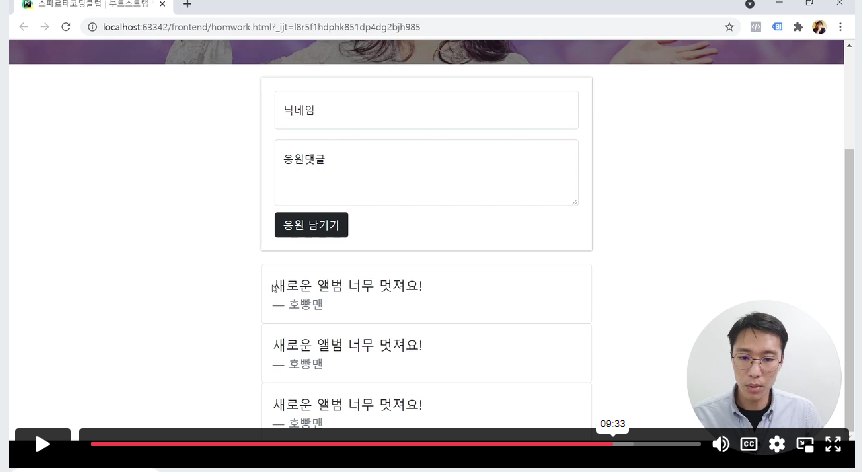
Task: Mute the video volume
Action: click(721, 444)
